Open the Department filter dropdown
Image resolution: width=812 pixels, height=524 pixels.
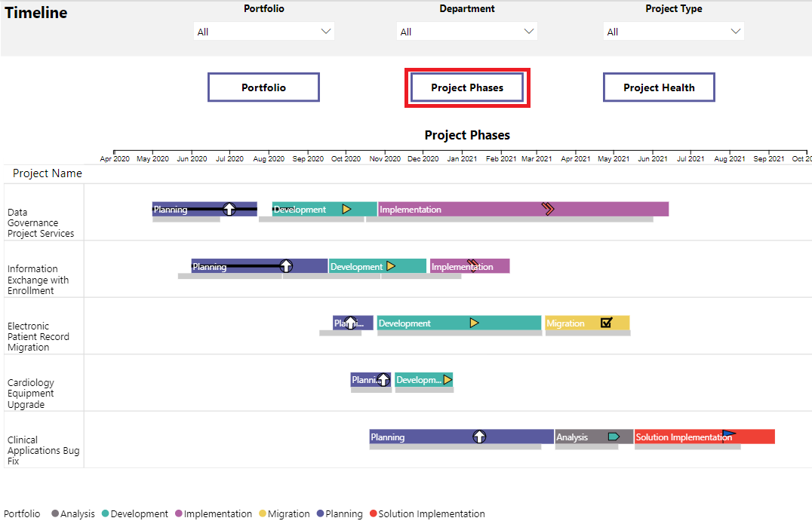[x=529, y=31]
